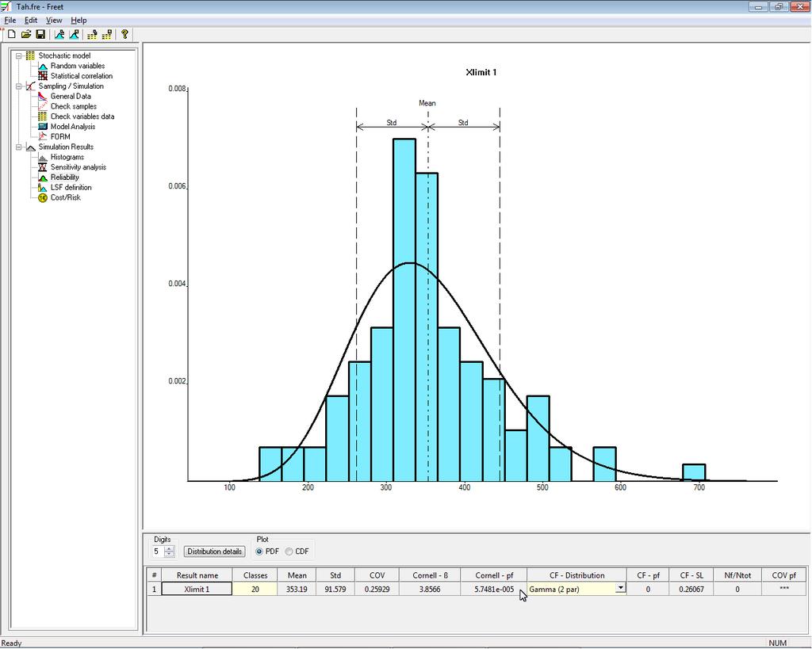Viewport: 812px width, 649px height.
Task: Click the Ready status bar text
Action: (12, 643)
